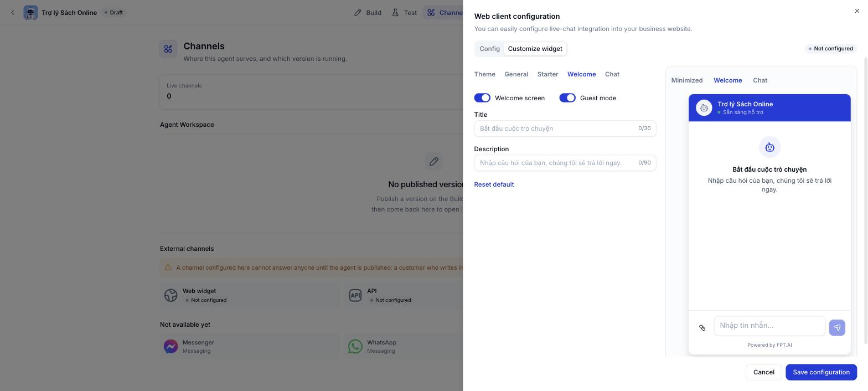The image size is (868, 391).
Task: Click the send message paper plane icon
Action: pos(837,327)
